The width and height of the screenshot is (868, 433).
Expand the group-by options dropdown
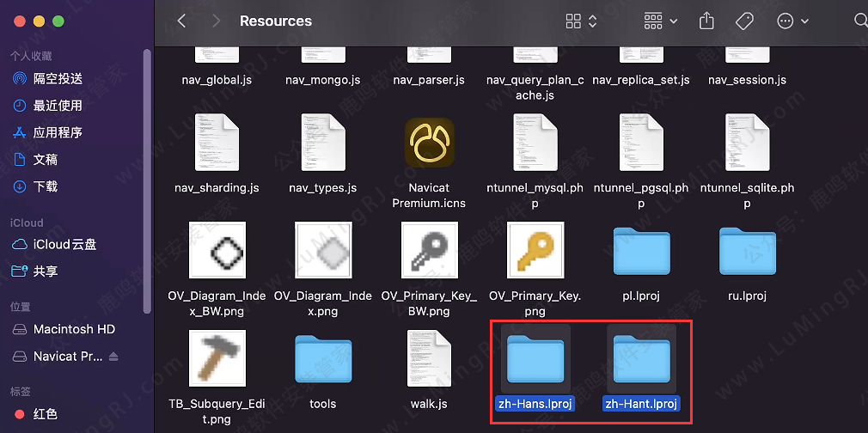[x=660, y=21]
